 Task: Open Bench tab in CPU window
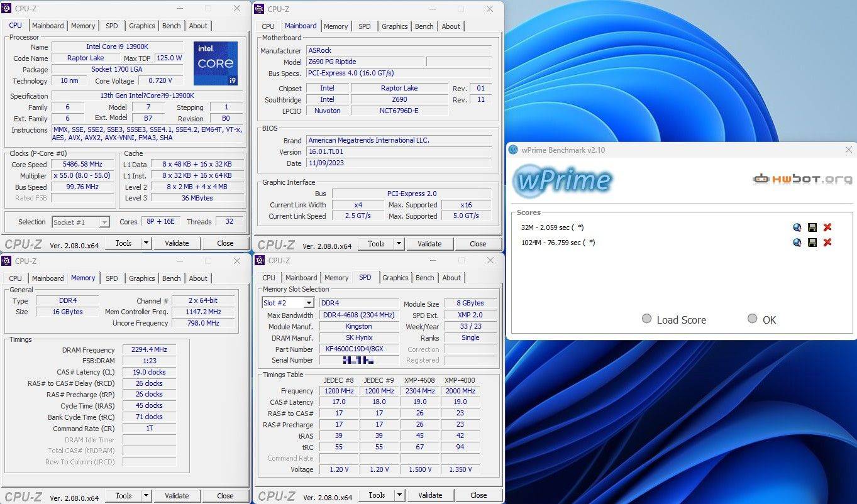click(x=172, y=26)
